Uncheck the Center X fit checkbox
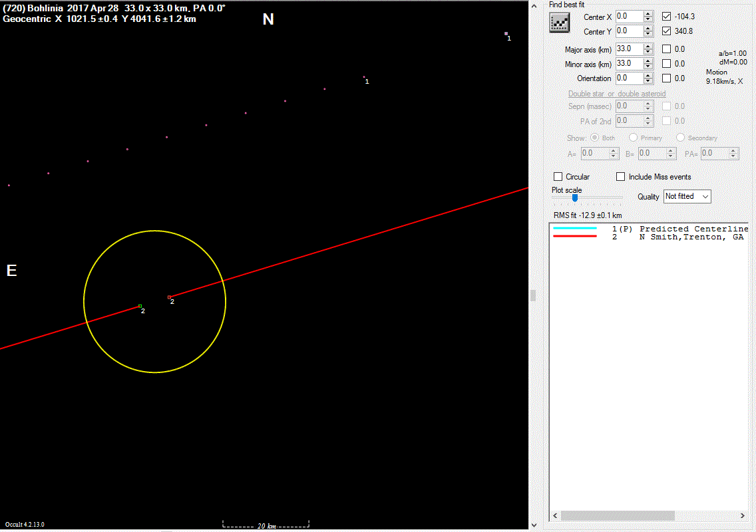Image resolution: width=756 pixels, height=532 pixels. click(x=667, y=17)
